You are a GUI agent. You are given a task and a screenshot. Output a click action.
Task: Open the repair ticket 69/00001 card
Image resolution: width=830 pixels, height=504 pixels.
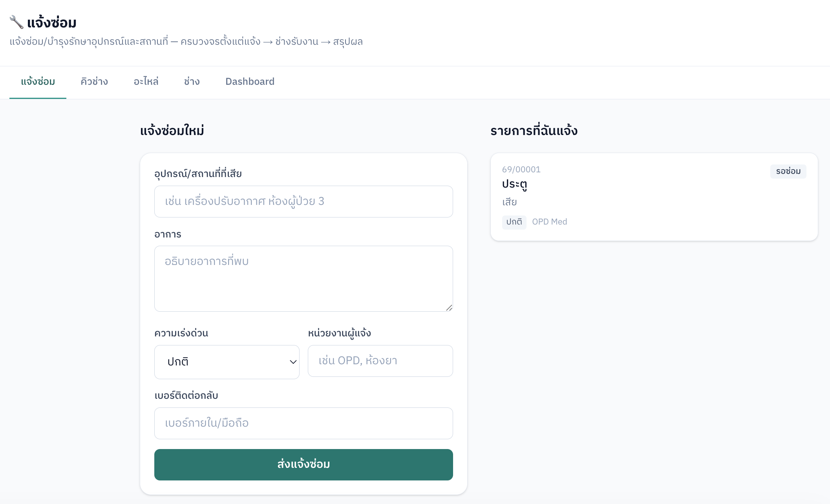[654, 197]
